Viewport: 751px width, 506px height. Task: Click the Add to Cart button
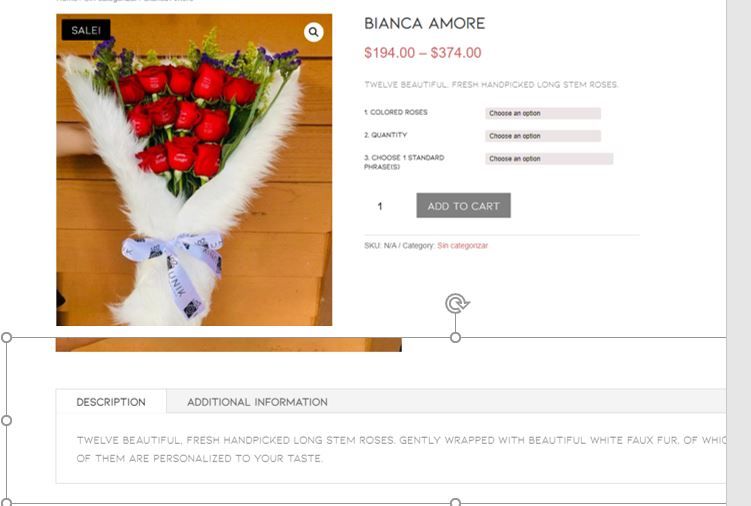click(464, 206)
